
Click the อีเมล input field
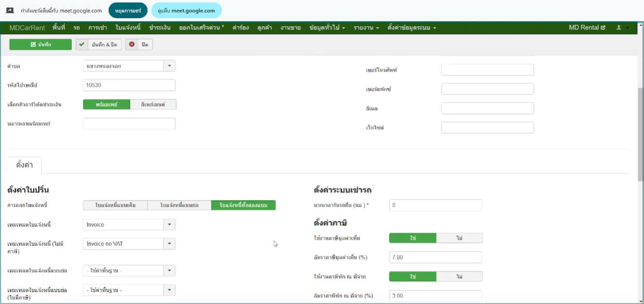click(487, 108)
